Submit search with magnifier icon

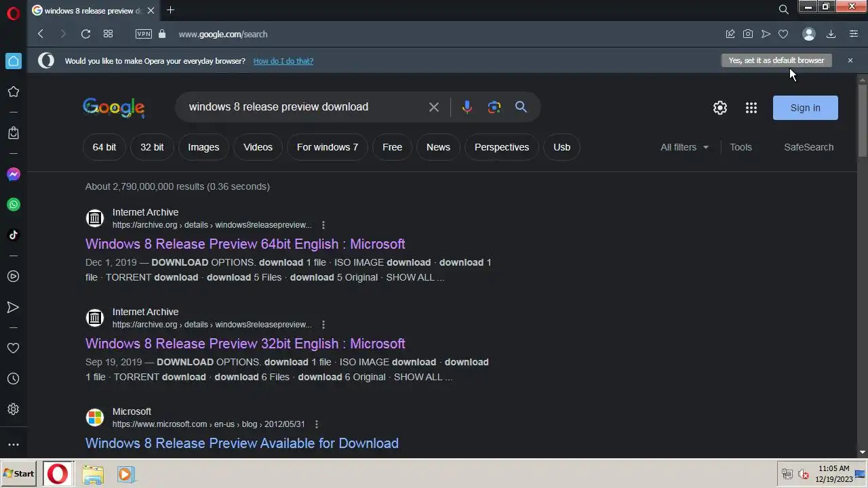pyautogui.click(x=521, y=107)
